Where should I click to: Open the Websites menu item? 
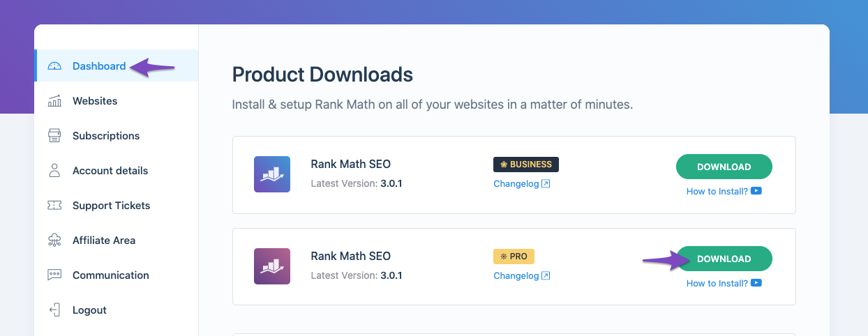click(95, 101)
